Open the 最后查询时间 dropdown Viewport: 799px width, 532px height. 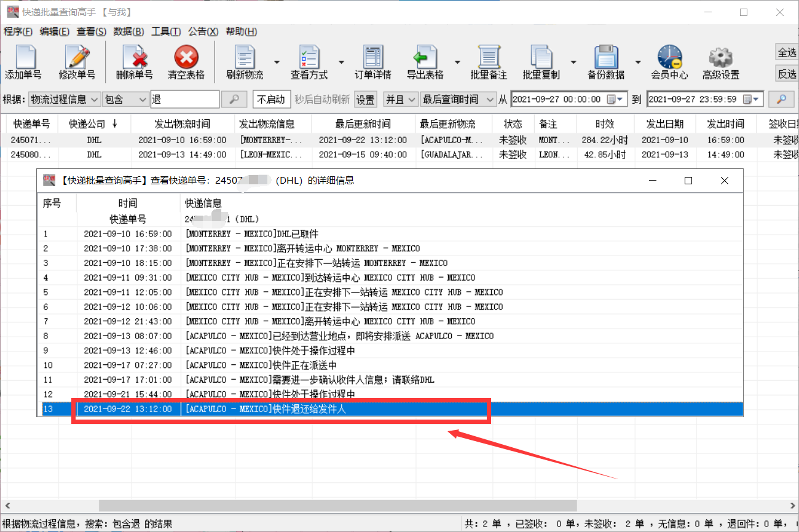click(x=458, y=99)
